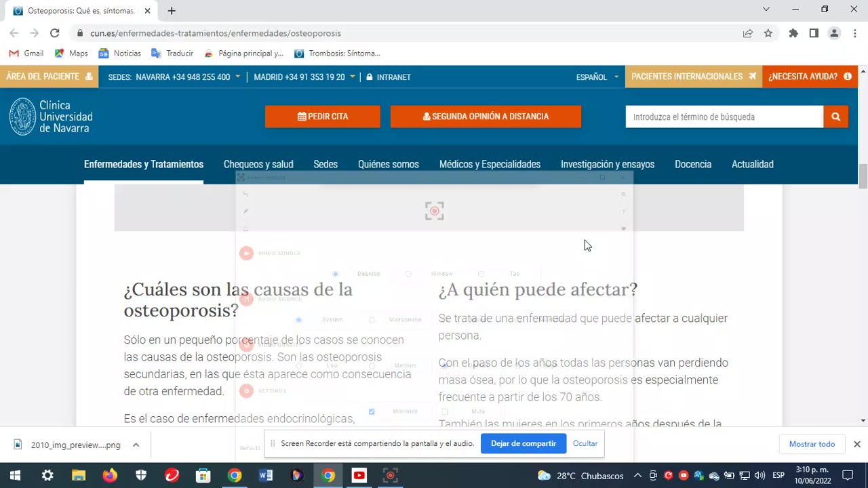
Task: Click the cun.es address bar
Action: [x=407, y=33]
